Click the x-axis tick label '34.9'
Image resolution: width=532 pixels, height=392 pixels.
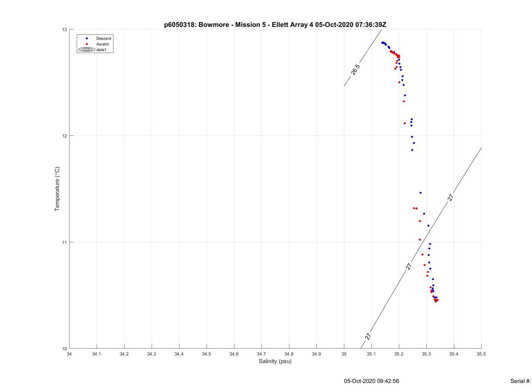(317, 354)
